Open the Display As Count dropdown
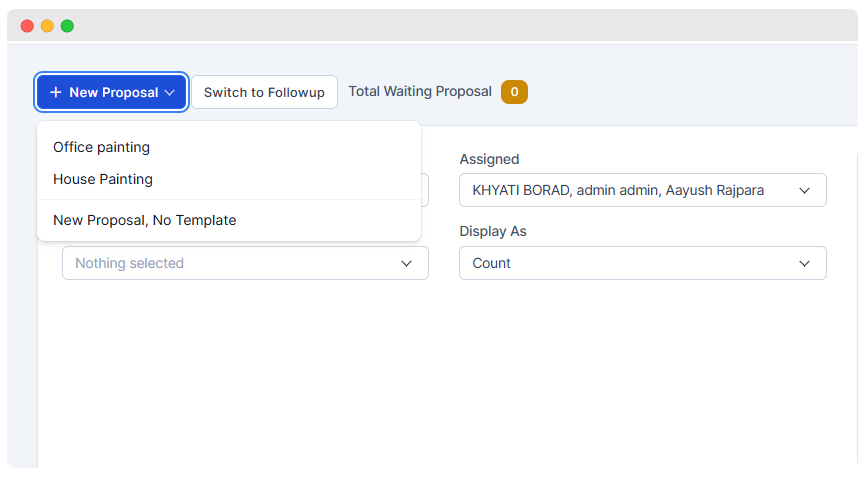The height and width of the screenshot is (477, 865). 643,263
